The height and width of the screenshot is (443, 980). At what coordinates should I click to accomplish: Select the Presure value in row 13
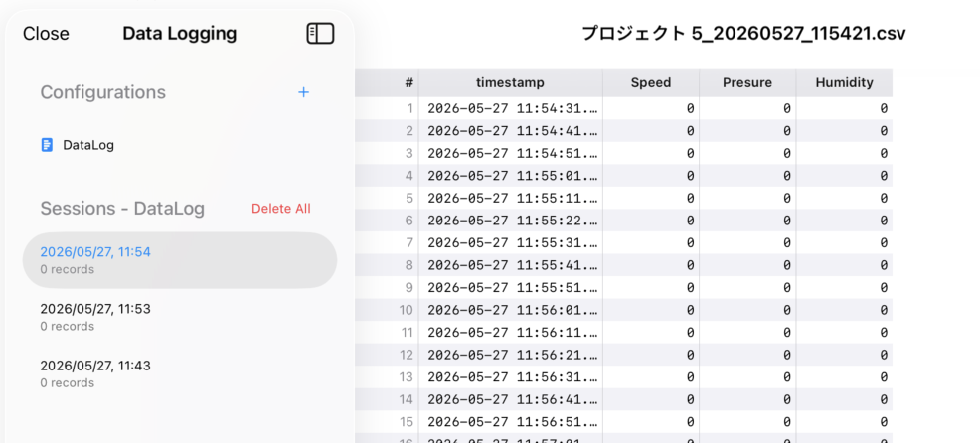(x=746, y=377)
